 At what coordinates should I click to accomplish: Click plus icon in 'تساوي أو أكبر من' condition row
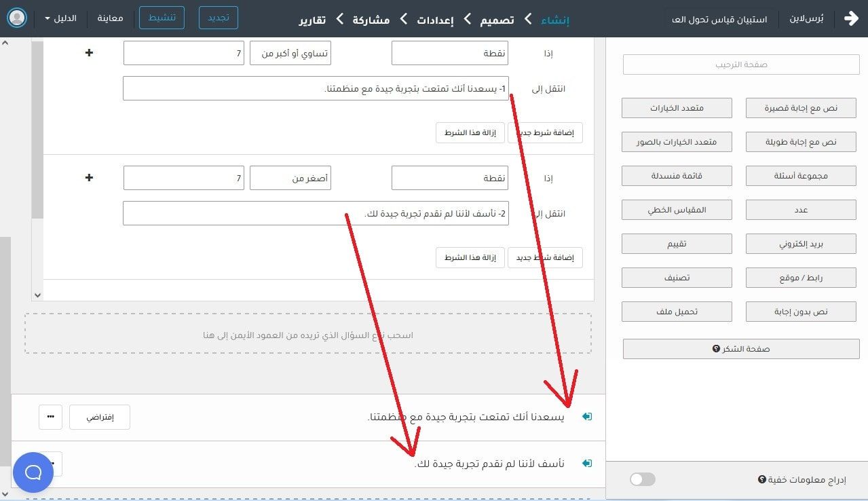(89, 52)
